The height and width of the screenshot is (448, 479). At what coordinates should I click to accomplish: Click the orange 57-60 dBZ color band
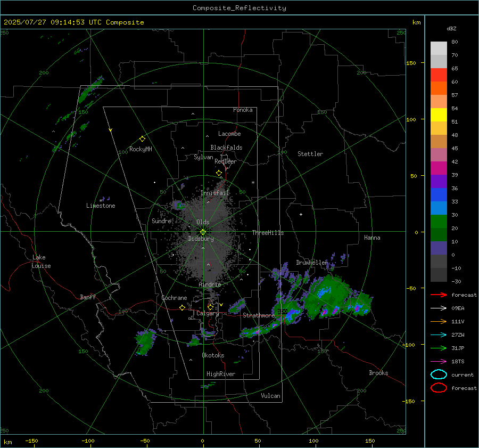coord(439,88)
